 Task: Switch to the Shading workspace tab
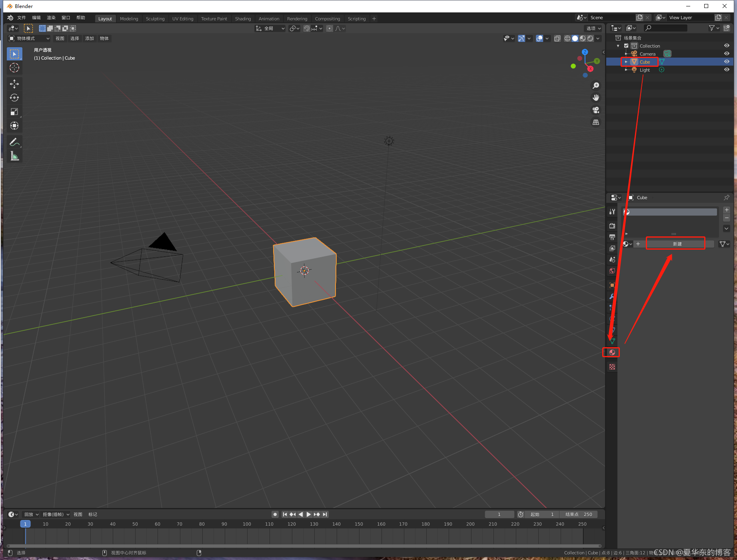[243, 19]
